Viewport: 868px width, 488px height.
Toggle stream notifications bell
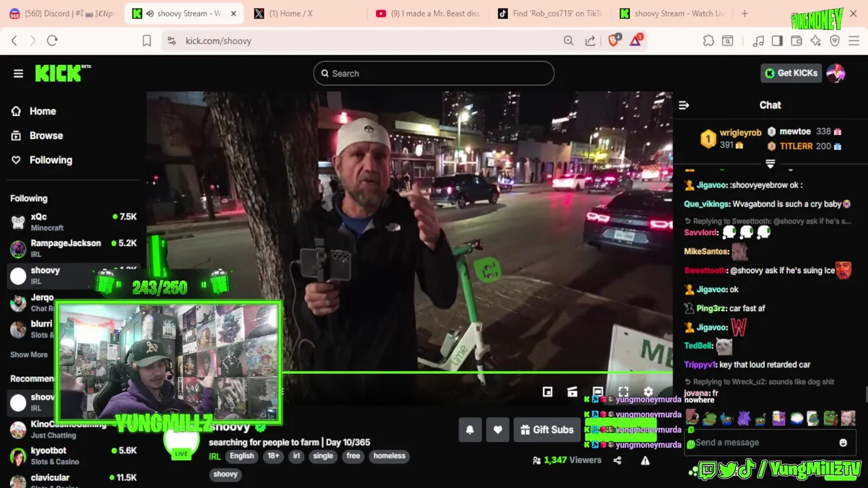(469, 430)
